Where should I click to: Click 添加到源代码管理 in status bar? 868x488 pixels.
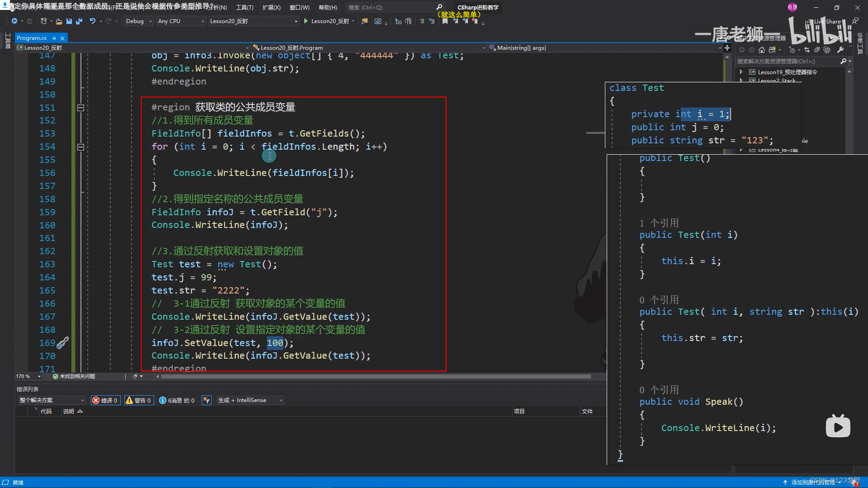click(813, 483)
